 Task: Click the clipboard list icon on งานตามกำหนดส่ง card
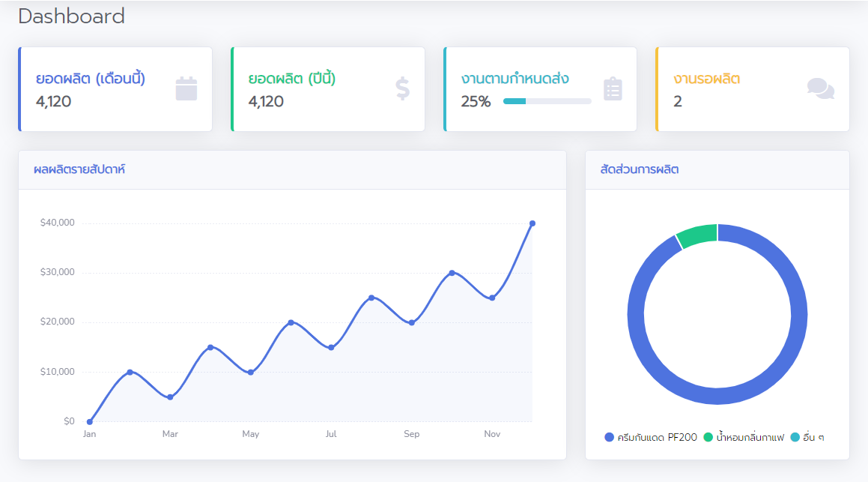tap(613, 88)
